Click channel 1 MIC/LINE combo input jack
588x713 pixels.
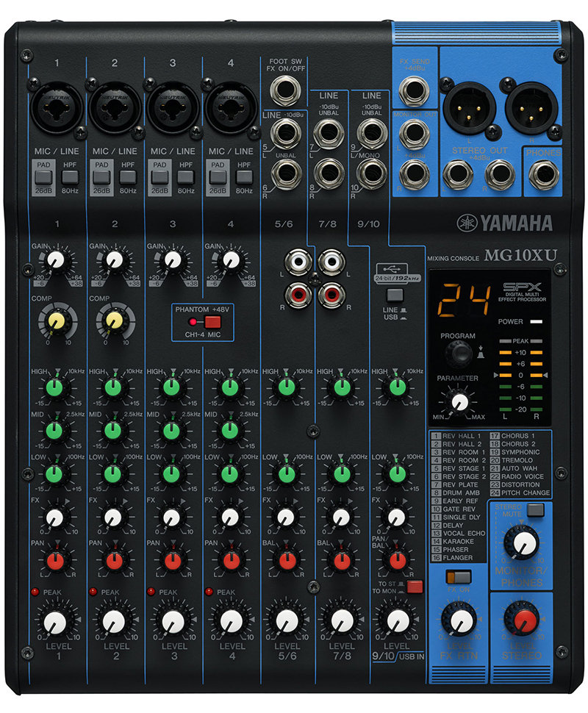[57, 109]
